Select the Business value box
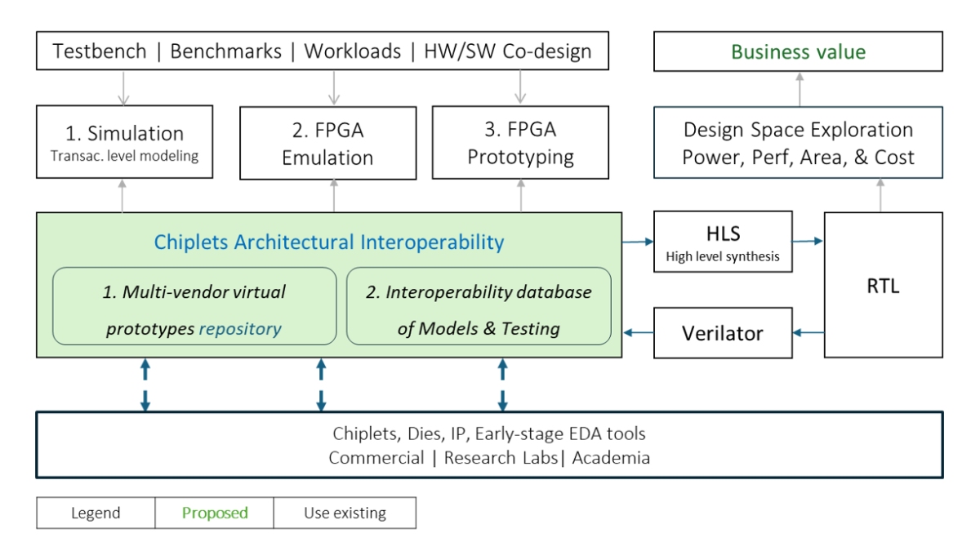The width and height of the screenshot is (980, 551). click(798, 51)
